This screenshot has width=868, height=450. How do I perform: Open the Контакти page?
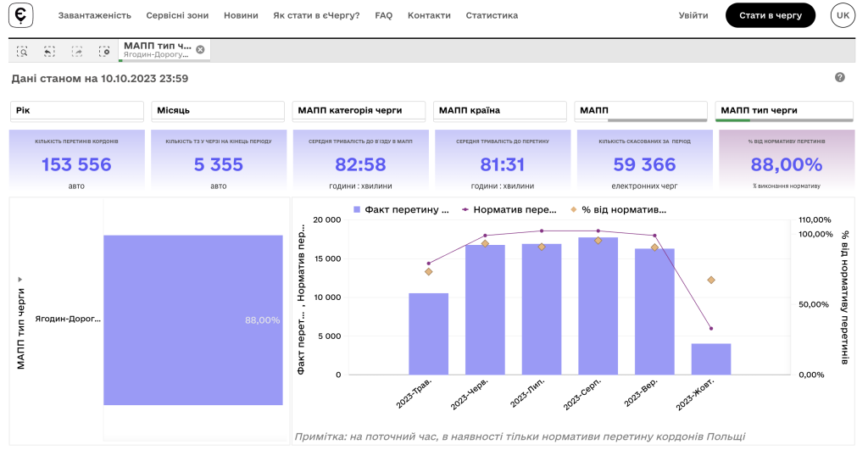point(429,15)
